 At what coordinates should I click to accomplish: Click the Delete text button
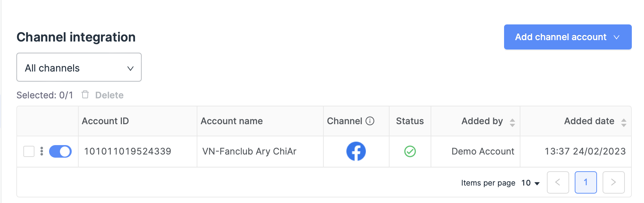pos(109,95)
